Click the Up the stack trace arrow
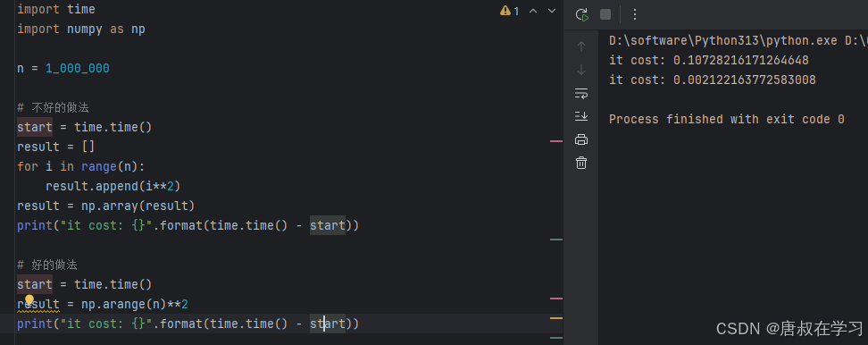The height and width of the screenshot is (345, 868). tap(581, 46)
